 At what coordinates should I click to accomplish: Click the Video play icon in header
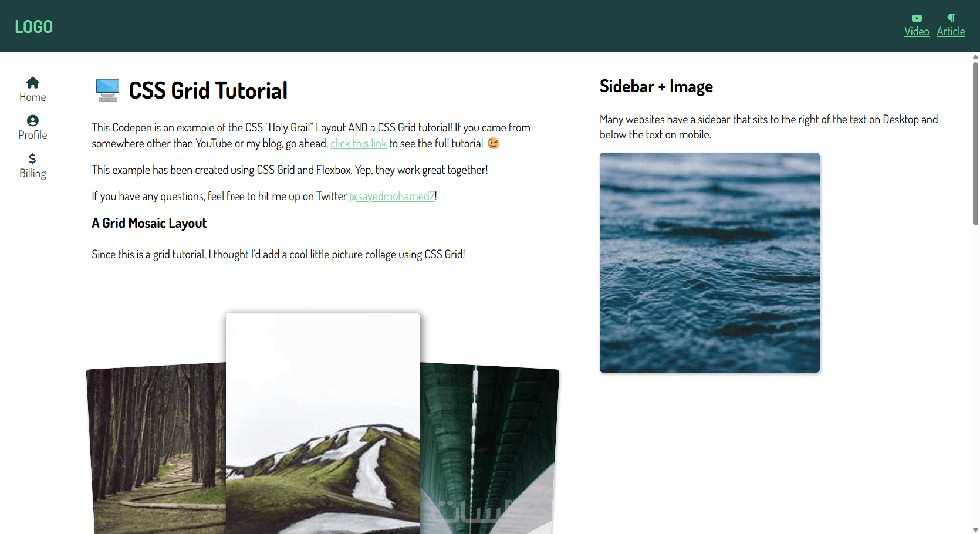[917, 18]
